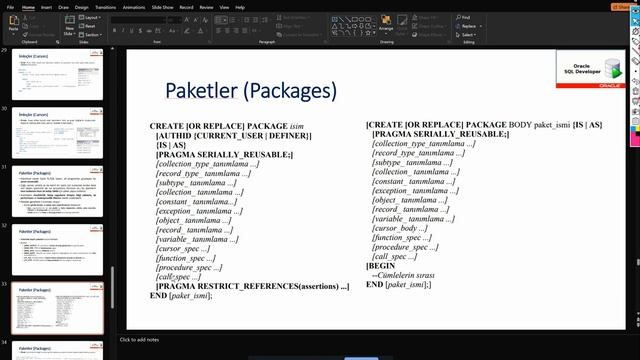Open the Section dropdown

click(x=90, y=35)
